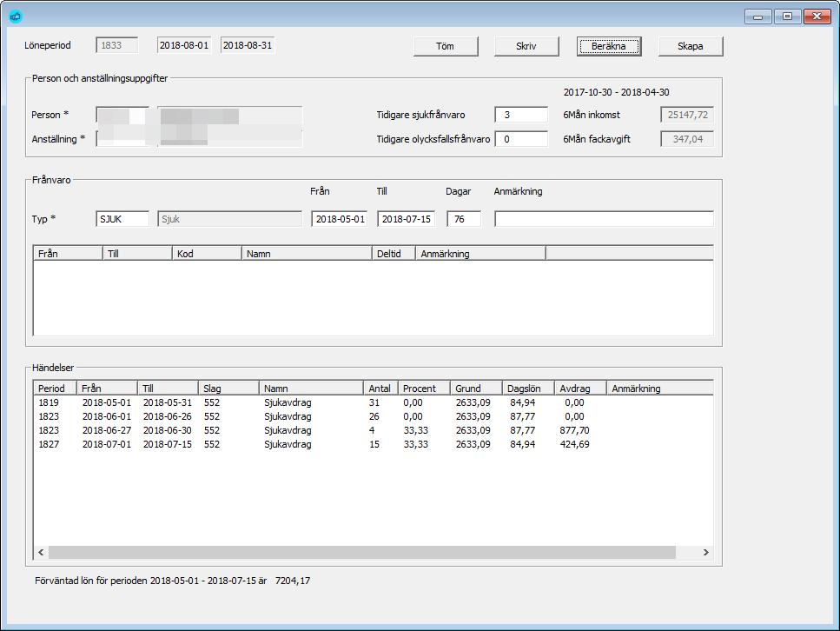Click the scroll left arrow in Händelser

tap(41, 552)
